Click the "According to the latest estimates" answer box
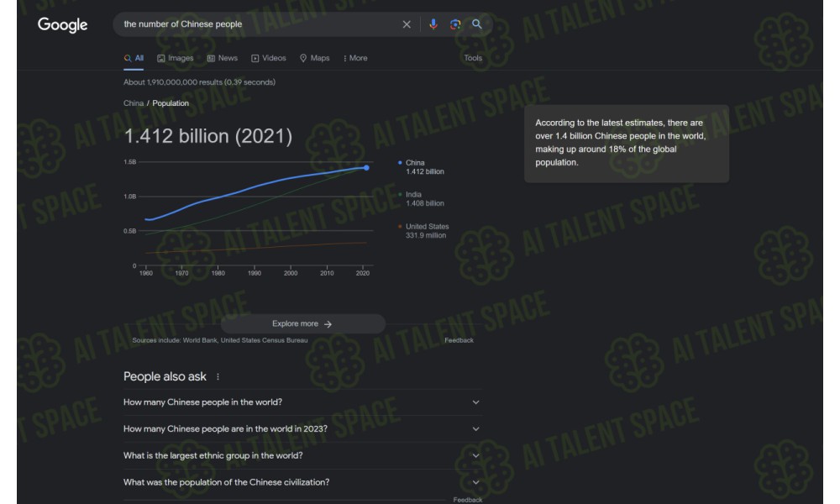The height and width of the screenshot is (504, 840). 627,144
